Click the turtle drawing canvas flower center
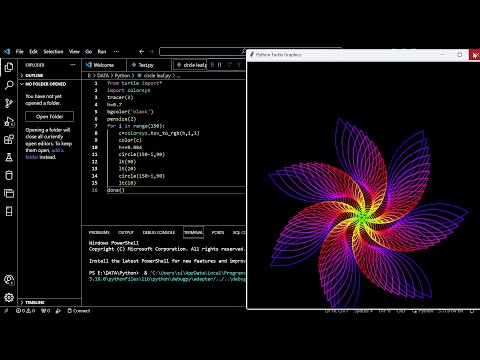This screenshot has height=360, width=480. tap(364, 217)
